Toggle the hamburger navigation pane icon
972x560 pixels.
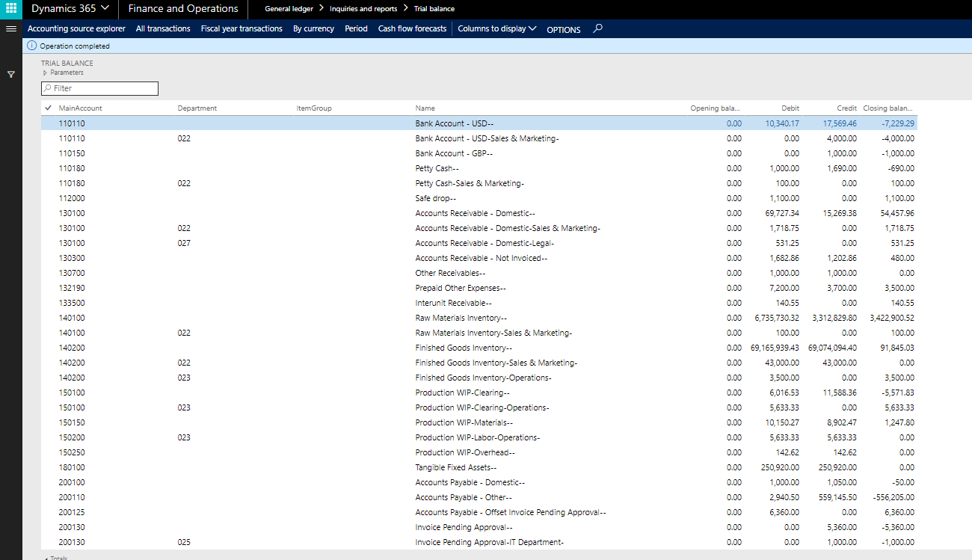(x=11, y=28)
